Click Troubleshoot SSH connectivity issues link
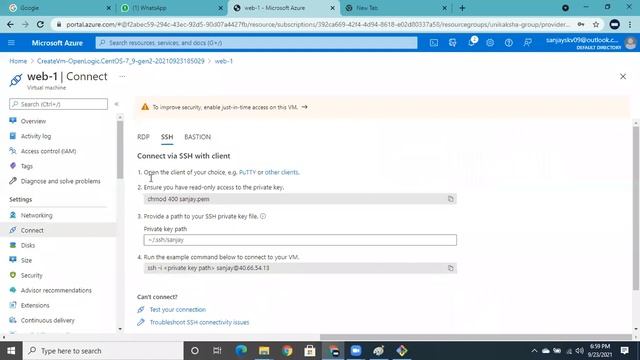The height and width of the screenshot is (360, 640). [x=199, y=322]
